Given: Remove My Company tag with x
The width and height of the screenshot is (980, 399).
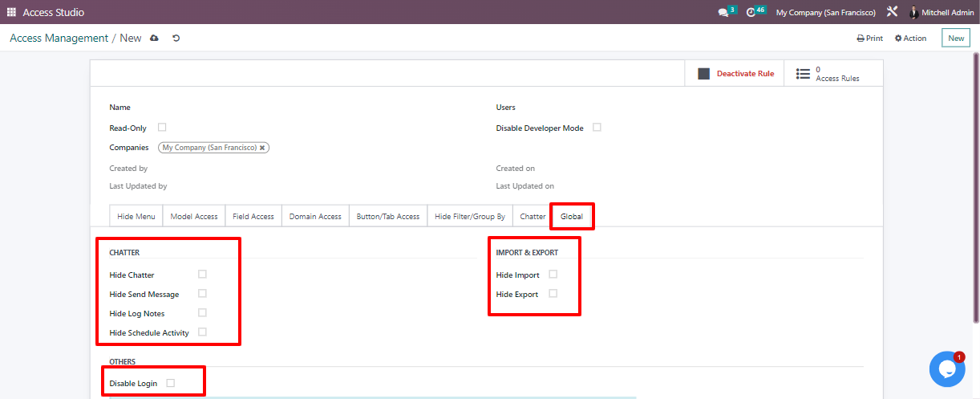Looking at the screenshot, I should point(262,148).
